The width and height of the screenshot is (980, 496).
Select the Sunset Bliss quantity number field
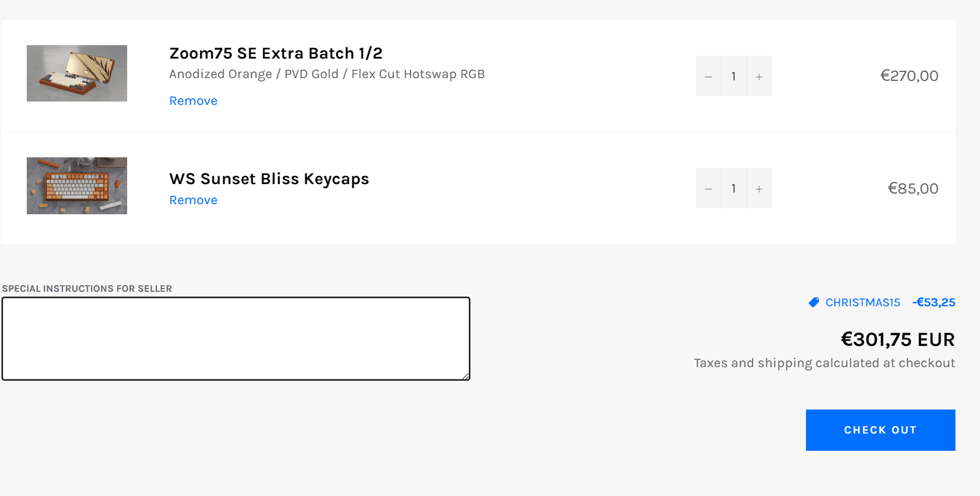click(733, 188)
